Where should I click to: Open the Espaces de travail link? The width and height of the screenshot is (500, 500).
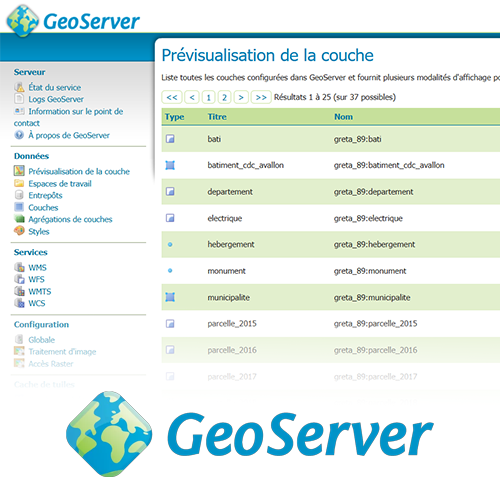60,184
